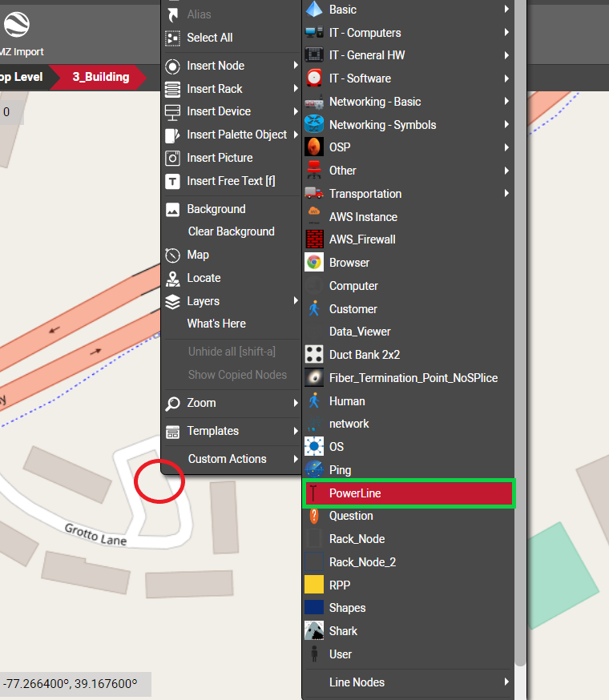Expand the Line Nodes submenu

tap(506, 682)
